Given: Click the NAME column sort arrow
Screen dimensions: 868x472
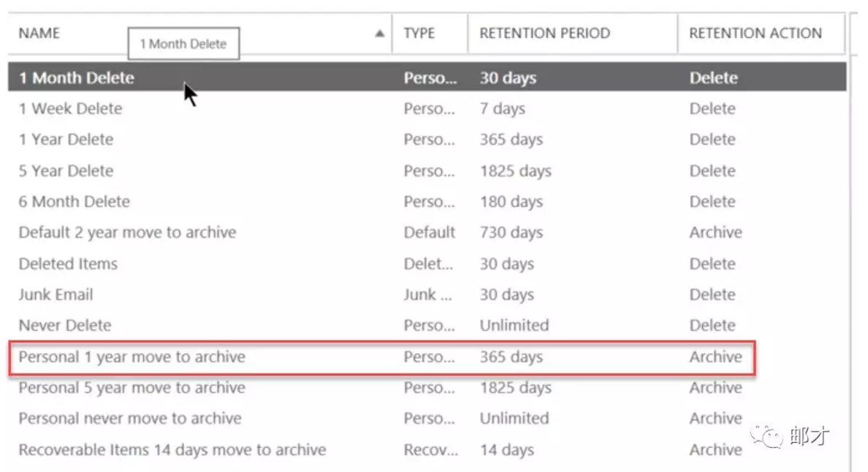Looking at the screenshot, I should point(379,34).
